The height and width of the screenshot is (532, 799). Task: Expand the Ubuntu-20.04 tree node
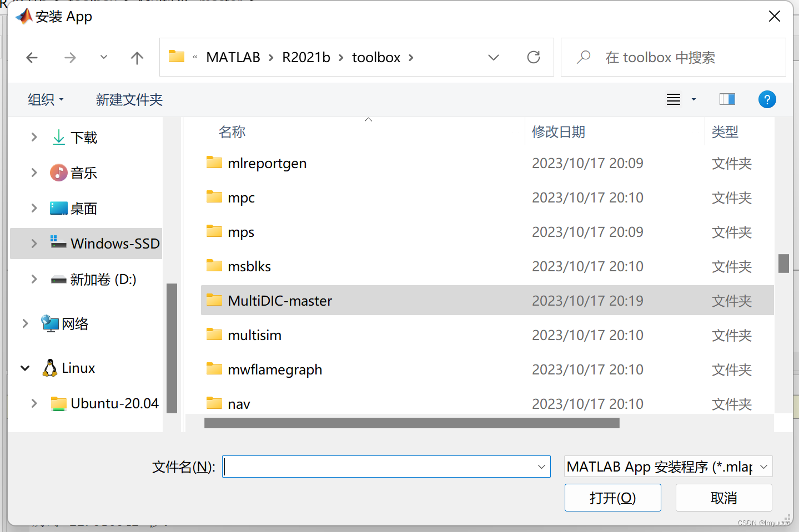coord(34,403)
